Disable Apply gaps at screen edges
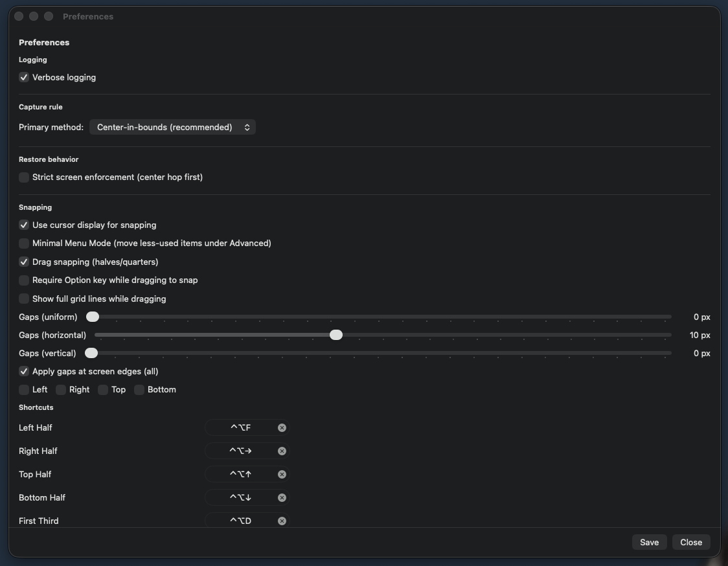This screenshot has height=566, width=728. tap(23, 371)
